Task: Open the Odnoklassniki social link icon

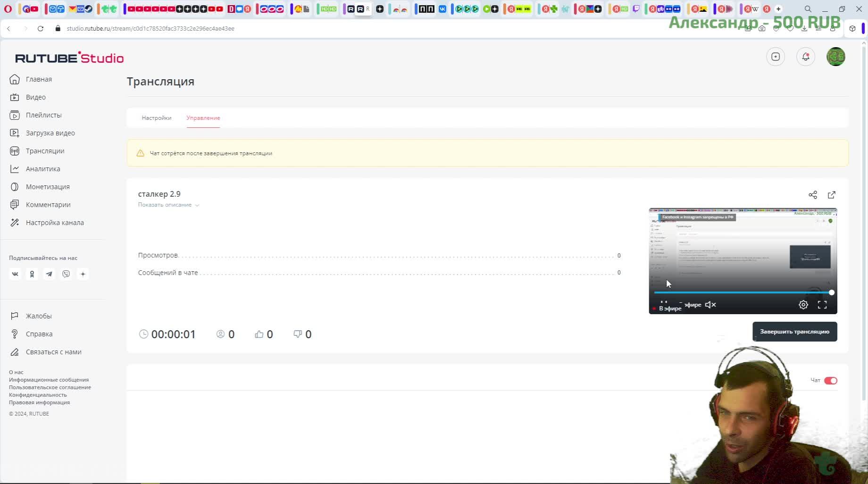Action: [x=32, y=274]
